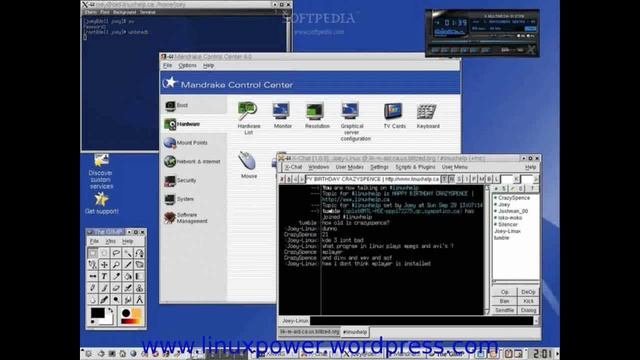Select the GIMP measure compass tool
Screen dimensions: 640x360
tap(140, 300)
